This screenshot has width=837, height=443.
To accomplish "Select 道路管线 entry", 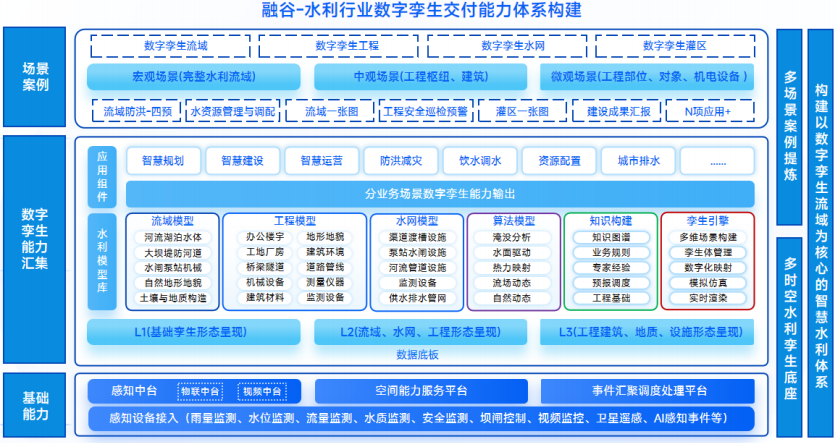I will 325,267.
